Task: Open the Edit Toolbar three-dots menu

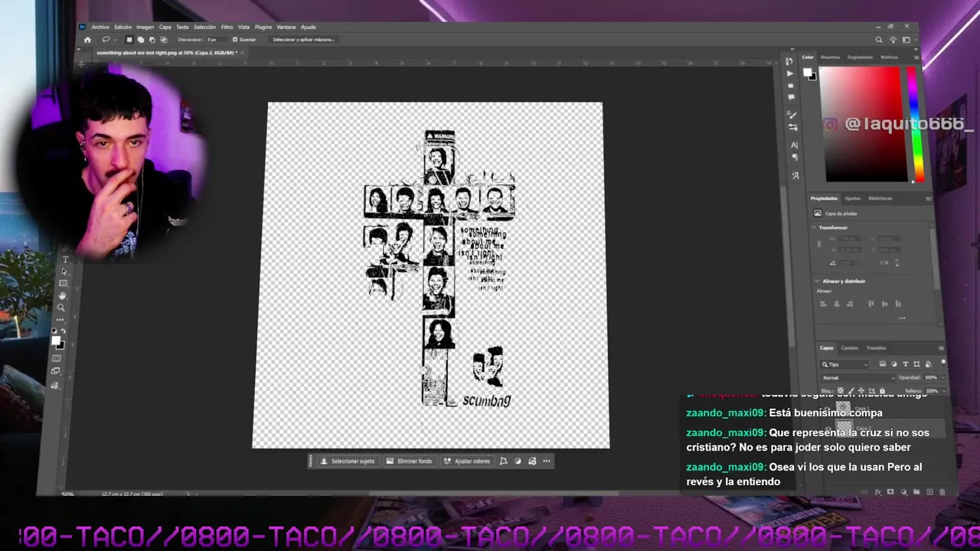Action: pos(60,320)
